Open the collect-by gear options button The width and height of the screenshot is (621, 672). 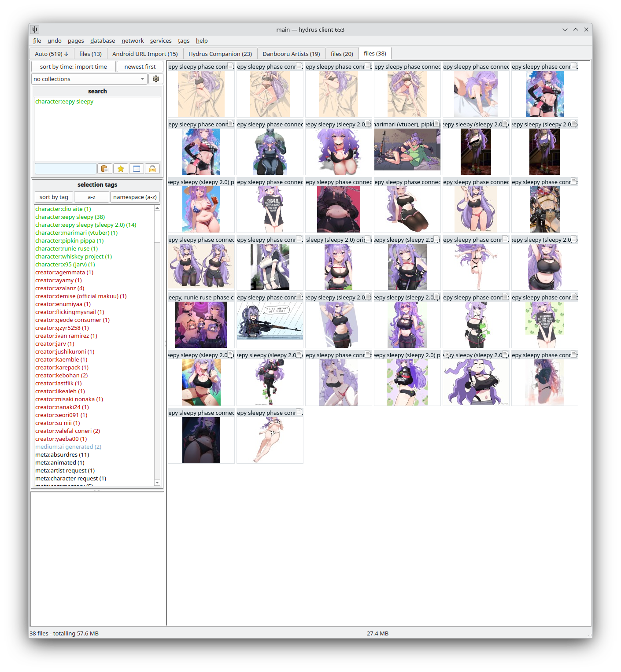tap(156, 79)
